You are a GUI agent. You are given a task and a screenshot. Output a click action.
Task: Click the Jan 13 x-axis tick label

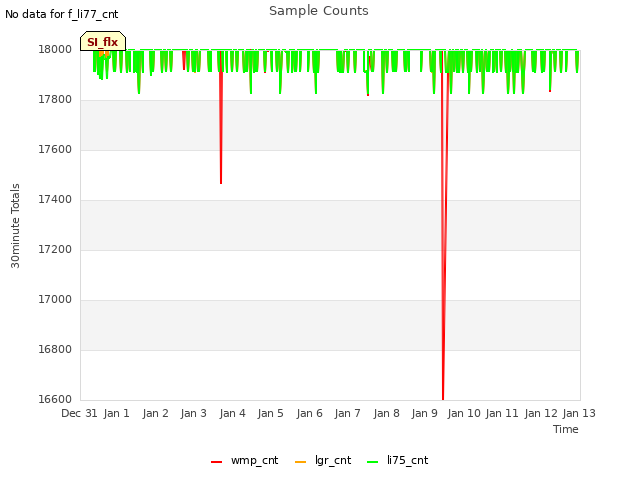pyautogui.click(x=579, y=413)
